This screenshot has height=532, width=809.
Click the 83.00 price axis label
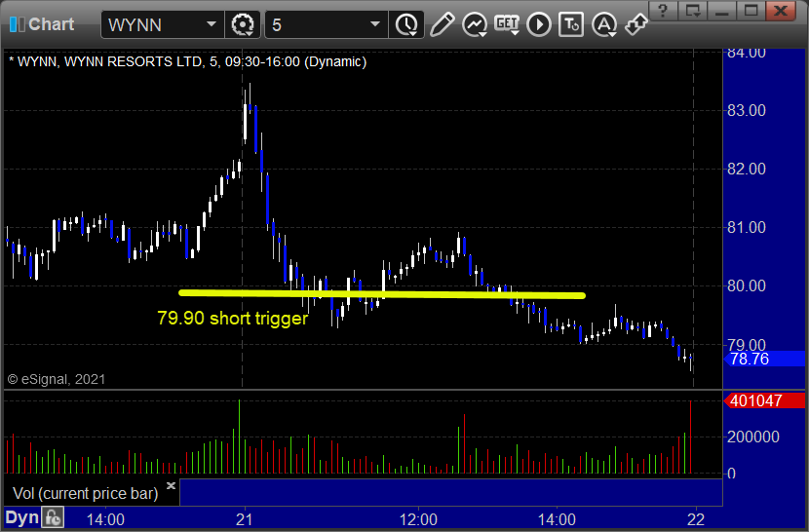(746, 110)
